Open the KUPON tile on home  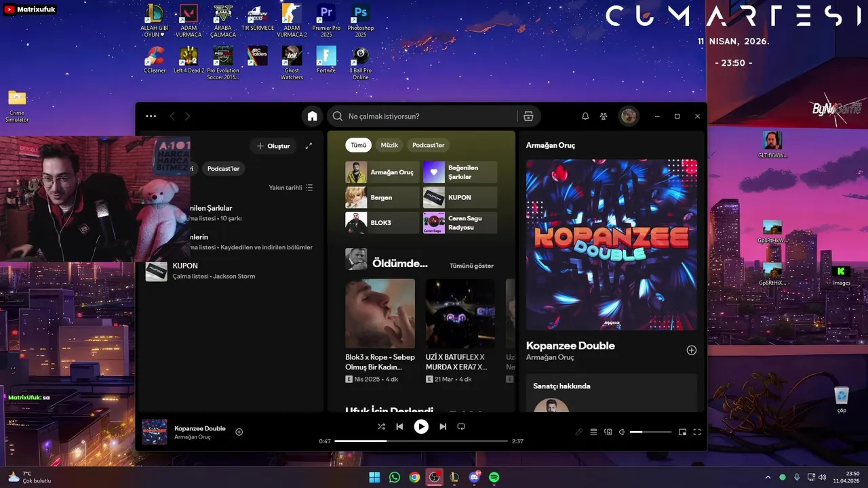pos(460,197)
